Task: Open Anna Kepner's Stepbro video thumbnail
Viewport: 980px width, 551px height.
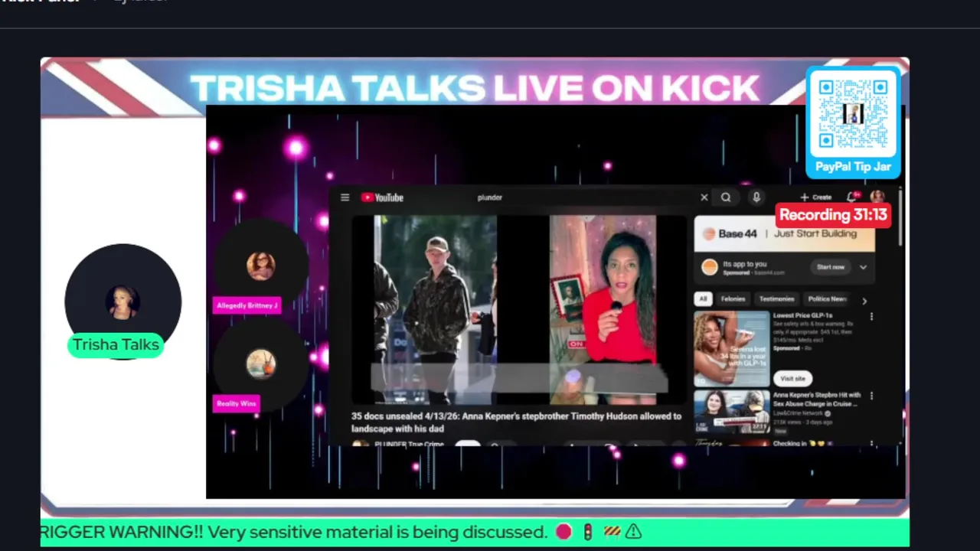Action: point(732,412)
